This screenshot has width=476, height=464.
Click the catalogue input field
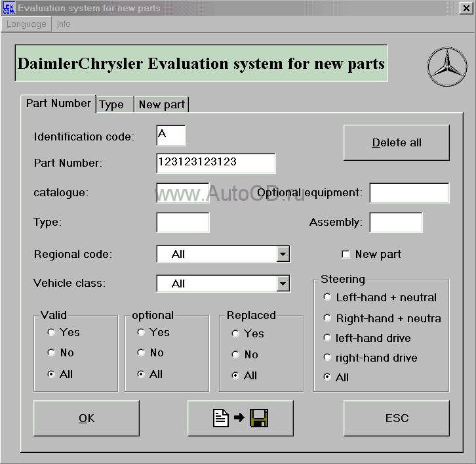coord(183,193)
